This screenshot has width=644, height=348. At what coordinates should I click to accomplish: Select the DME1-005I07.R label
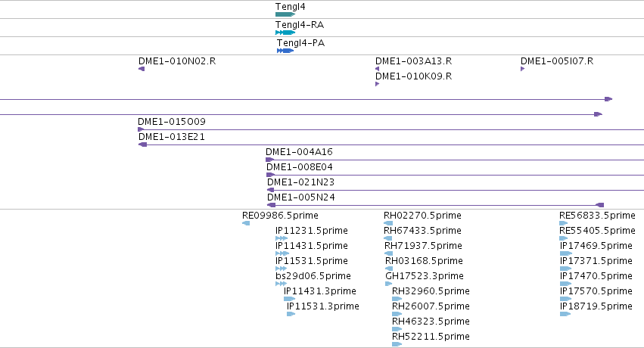[x=557, y=61]
